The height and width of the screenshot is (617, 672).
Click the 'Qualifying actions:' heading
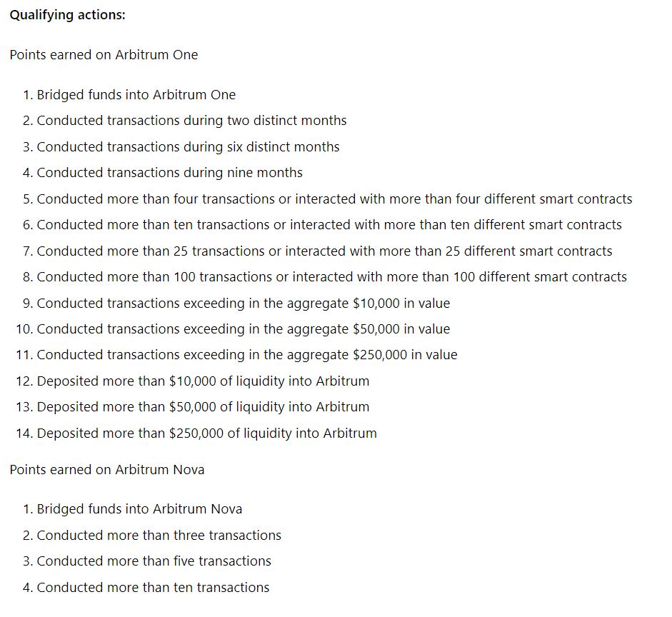[x=67, y=15]
